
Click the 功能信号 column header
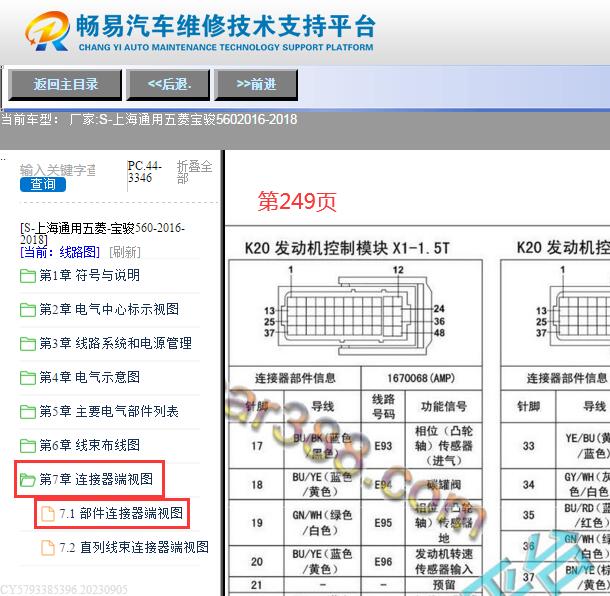point(443,407)
